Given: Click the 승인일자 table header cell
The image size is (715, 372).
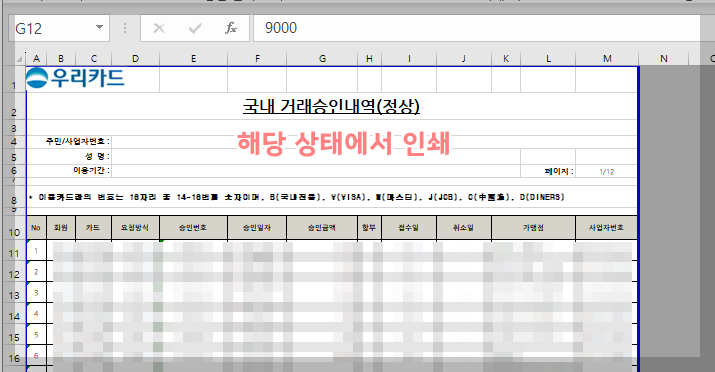Looking at the screenshot, I should point(257,228).
